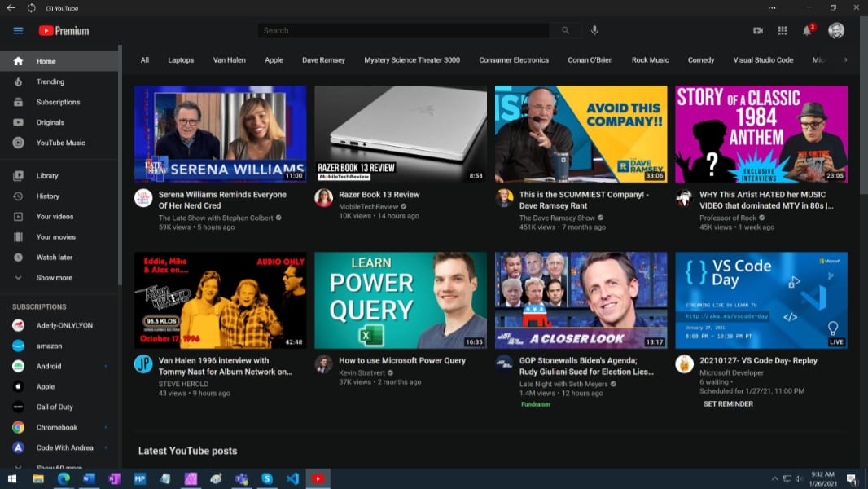Screen dimensions: 868x489
Task: Open the Kevin Stratvert channel link
Action: pyautogui.click(x=362, y=372)
